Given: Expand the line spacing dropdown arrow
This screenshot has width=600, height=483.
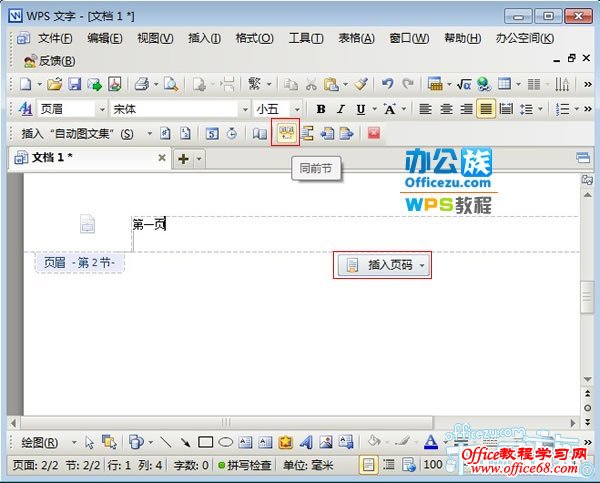Looking at the screenshot, I should [x=540, y=109].
